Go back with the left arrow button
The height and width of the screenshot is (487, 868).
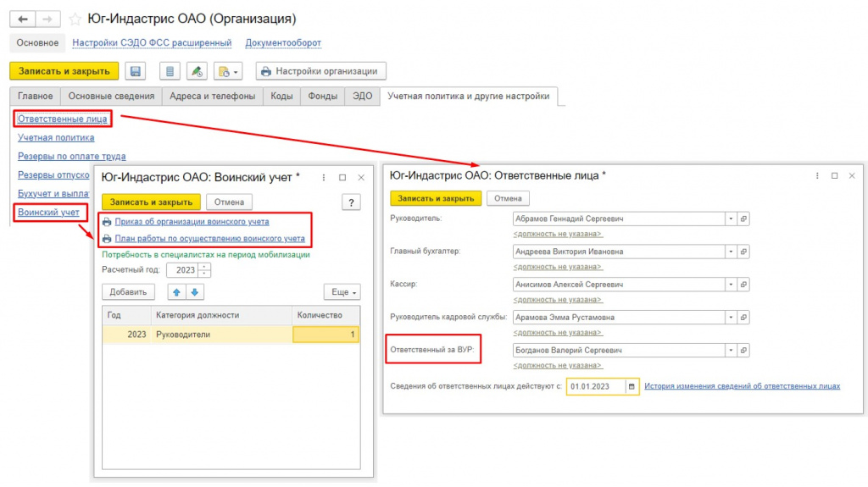pyautogui.click(x=23, y=19)
